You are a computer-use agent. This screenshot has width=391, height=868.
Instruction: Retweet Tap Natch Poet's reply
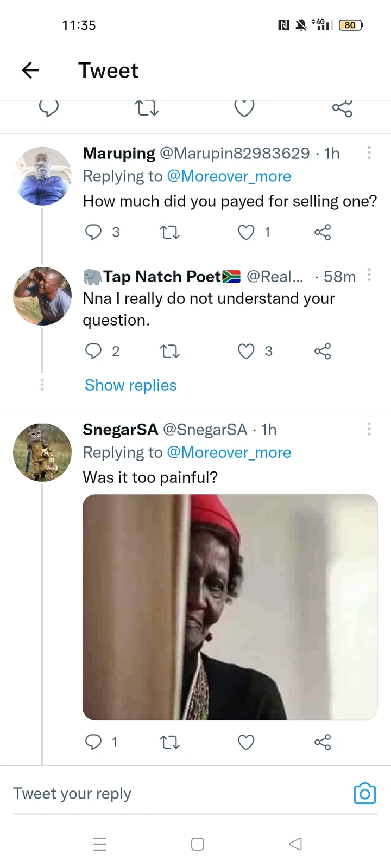169,352
